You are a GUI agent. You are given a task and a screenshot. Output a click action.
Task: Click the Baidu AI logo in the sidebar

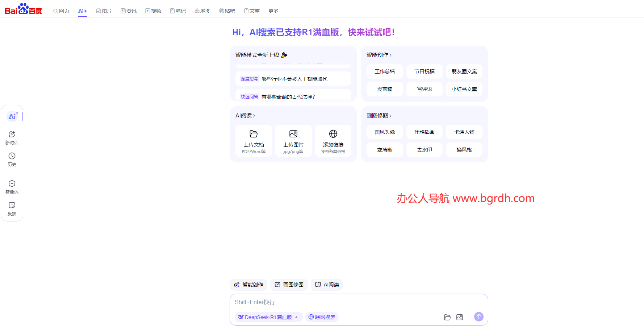pos(12,116)
